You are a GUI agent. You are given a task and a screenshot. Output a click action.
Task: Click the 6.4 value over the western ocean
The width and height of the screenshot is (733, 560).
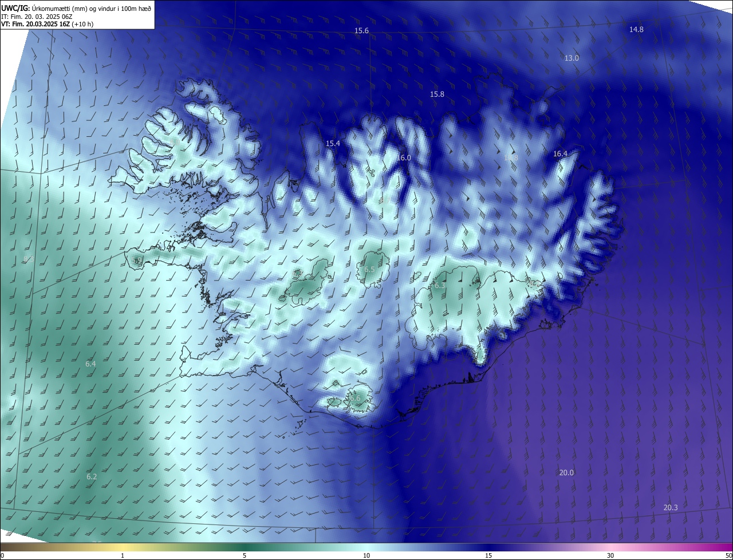90,364
